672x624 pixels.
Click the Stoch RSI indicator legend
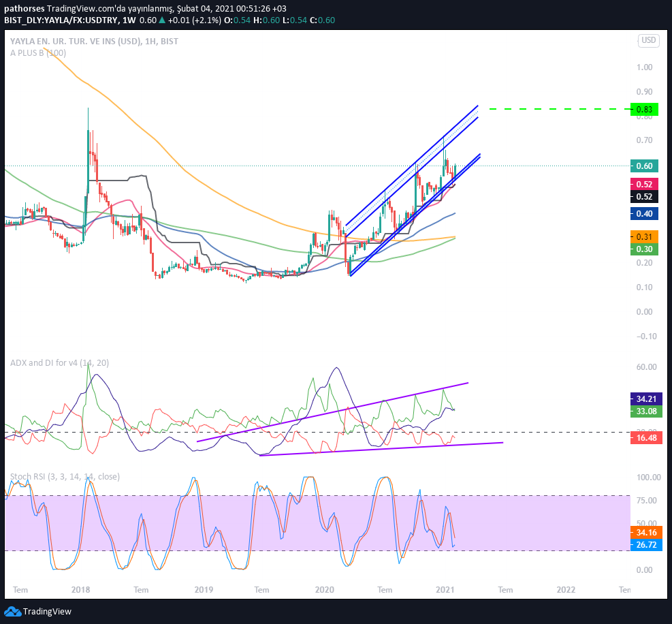pos(65,476)
